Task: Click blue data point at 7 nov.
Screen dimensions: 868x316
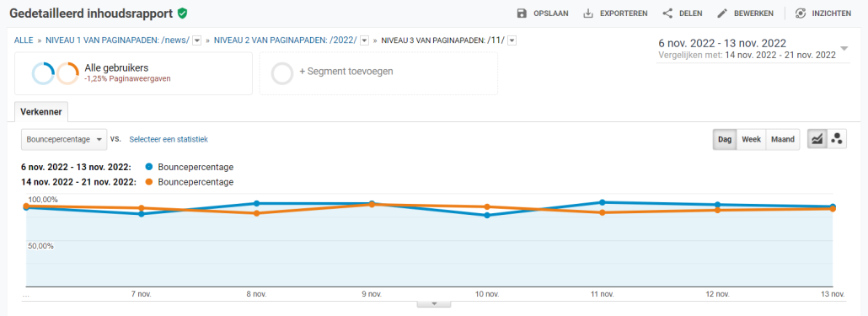Action: click(x=142, y=214)
